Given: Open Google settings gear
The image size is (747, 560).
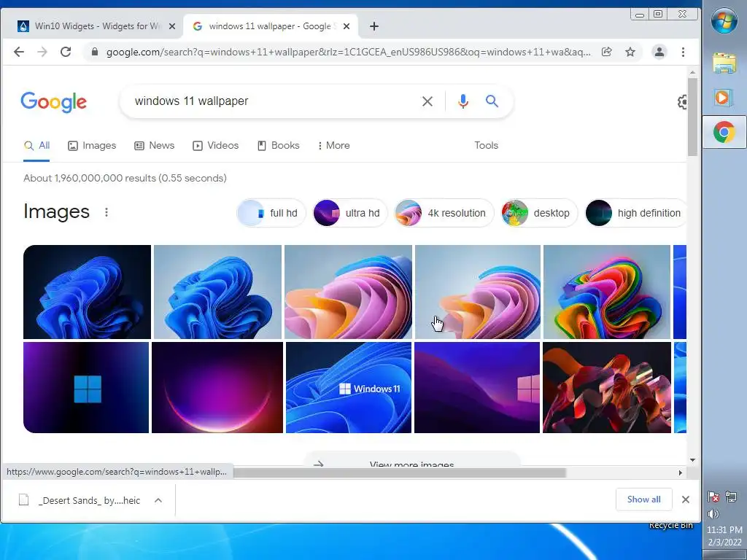Looking at the screenshot, I should (x=682, y=101).
